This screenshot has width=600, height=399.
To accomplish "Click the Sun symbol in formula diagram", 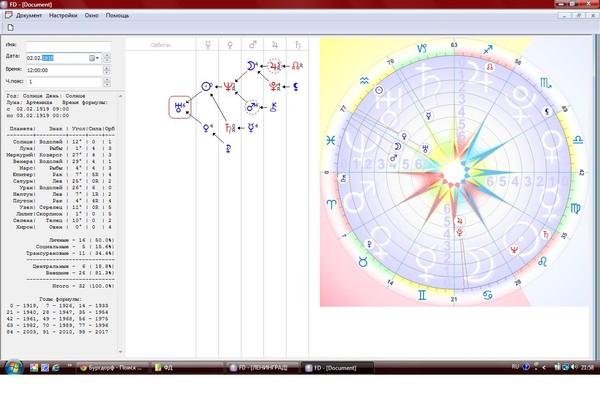I will [x=207, y=86].
